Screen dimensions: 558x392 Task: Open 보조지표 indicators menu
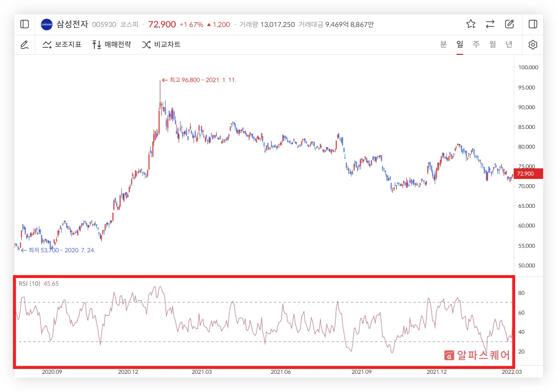(62, 44)
